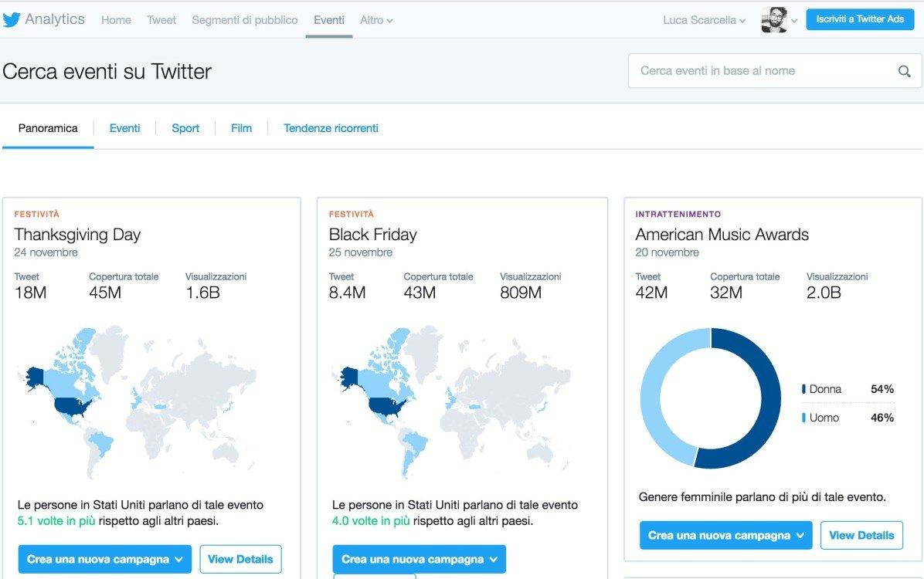924x579 pixels.
Task: Click the 42M Tweet value
Action: tap(651, 293)
